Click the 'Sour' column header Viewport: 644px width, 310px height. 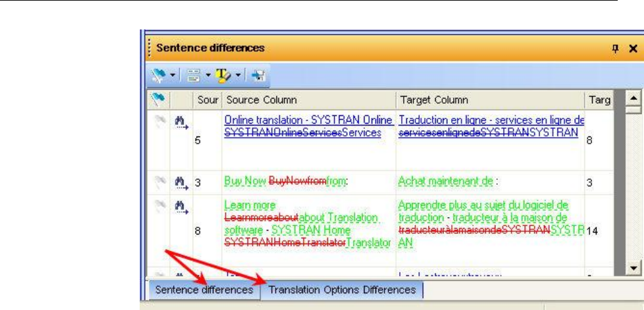coord(207,100)
